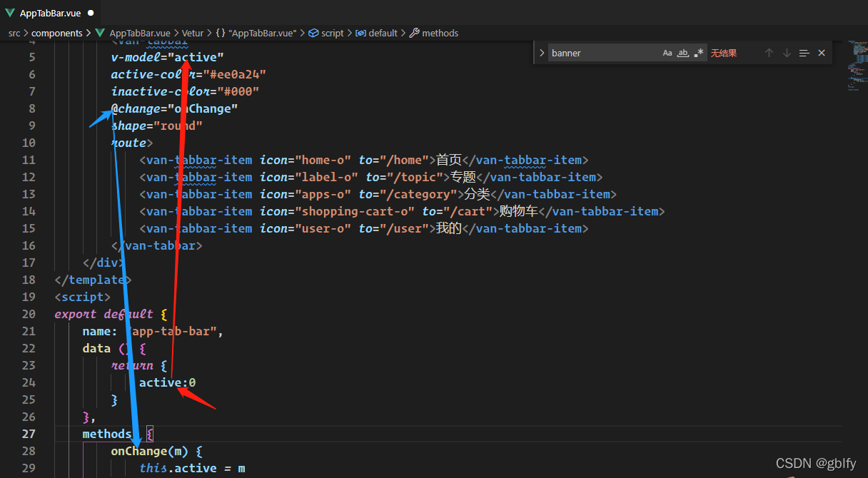Expand the replace field chevron
868x478 pixels.
click(542, 53)
